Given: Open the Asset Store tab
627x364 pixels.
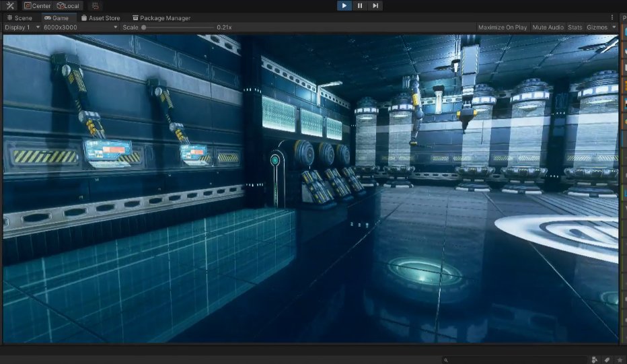Looking at the screenshot, I should [x=100, y=18].
